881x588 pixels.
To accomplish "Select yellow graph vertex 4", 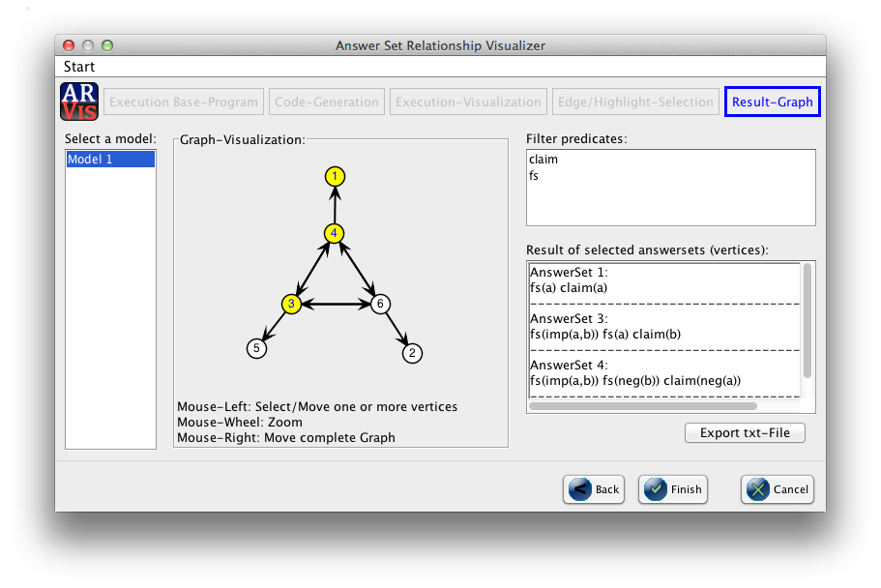I will click(x=335, y=233).
